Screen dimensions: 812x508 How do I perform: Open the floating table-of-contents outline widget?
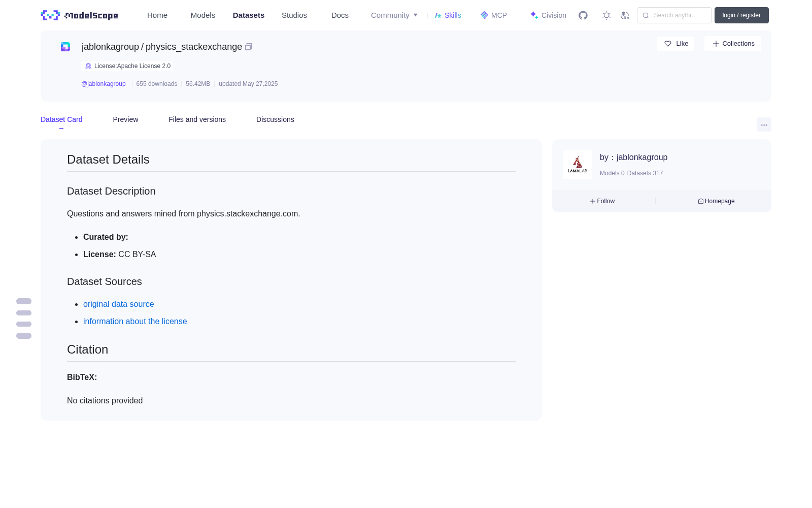tap(24, 319)
